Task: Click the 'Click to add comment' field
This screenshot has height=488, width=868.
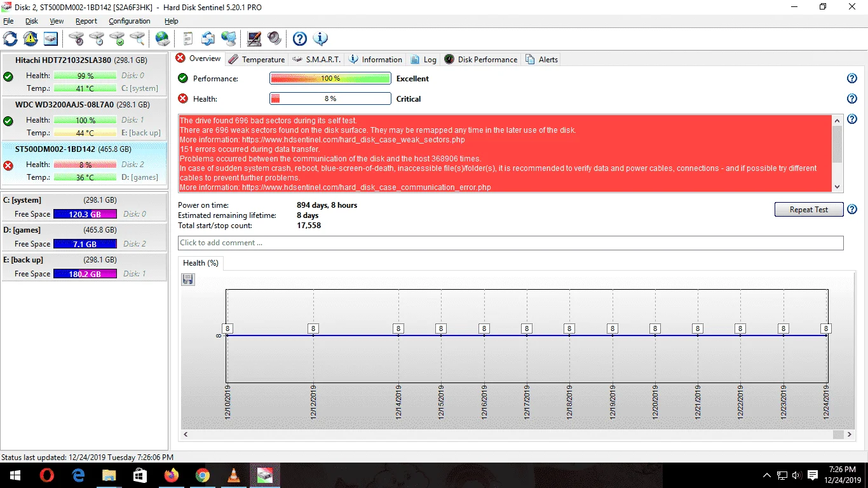Action: point(511,243)
